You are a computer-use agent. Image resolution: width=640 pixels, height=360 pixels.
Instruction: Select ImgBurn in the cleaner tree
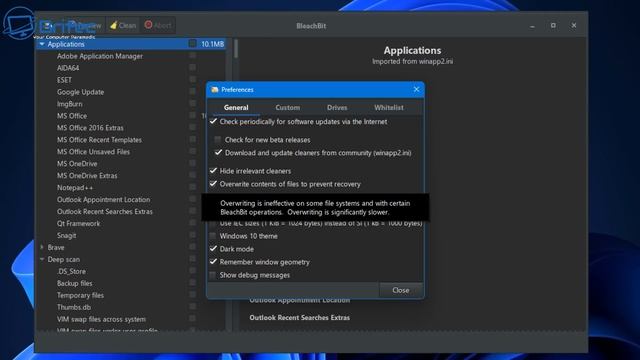[69, 104]
